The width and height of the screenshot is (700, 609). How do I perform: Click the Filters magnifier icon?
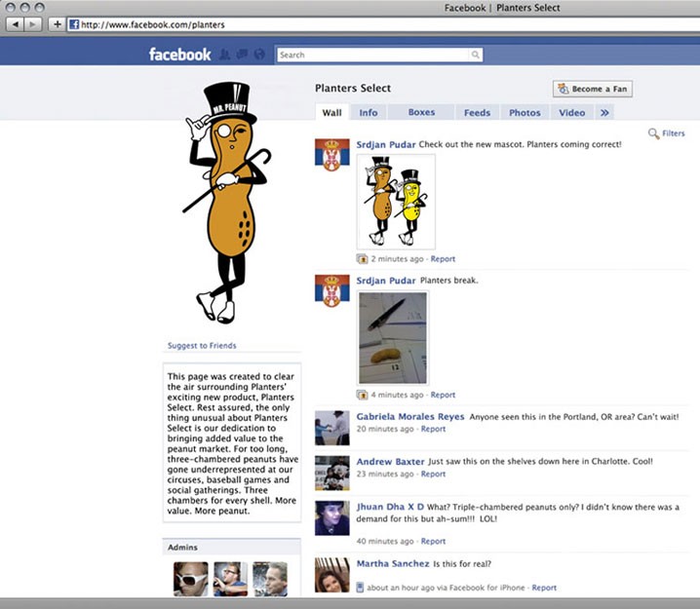pos(653,133)
